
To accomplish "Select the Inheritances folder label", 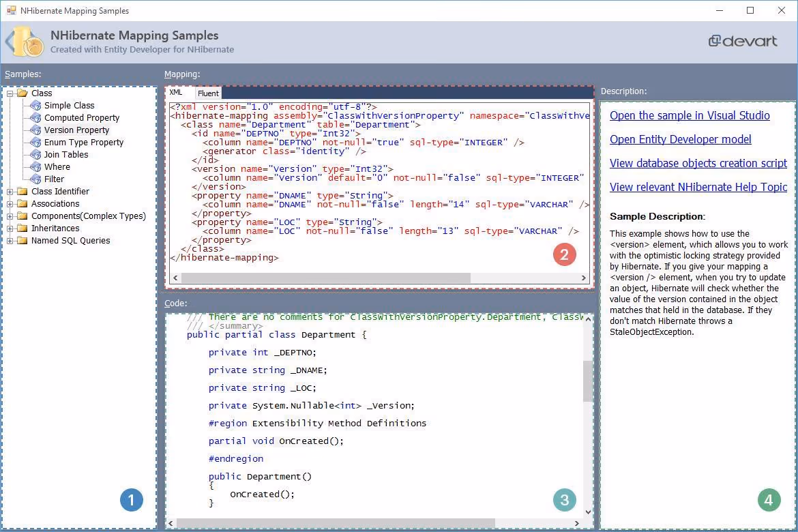I will pyautogui.click(x=55, y=228).
